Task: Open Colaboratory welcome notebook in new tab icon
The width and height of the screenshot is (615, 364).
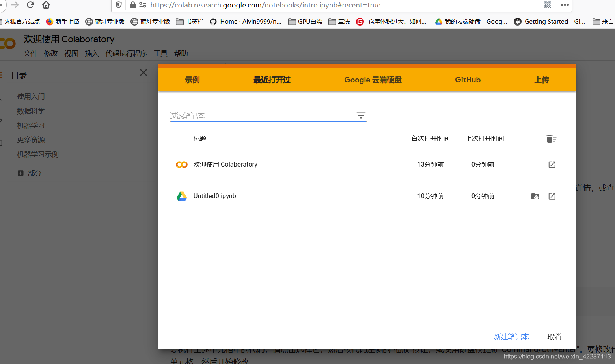Action: pos(552,165)
